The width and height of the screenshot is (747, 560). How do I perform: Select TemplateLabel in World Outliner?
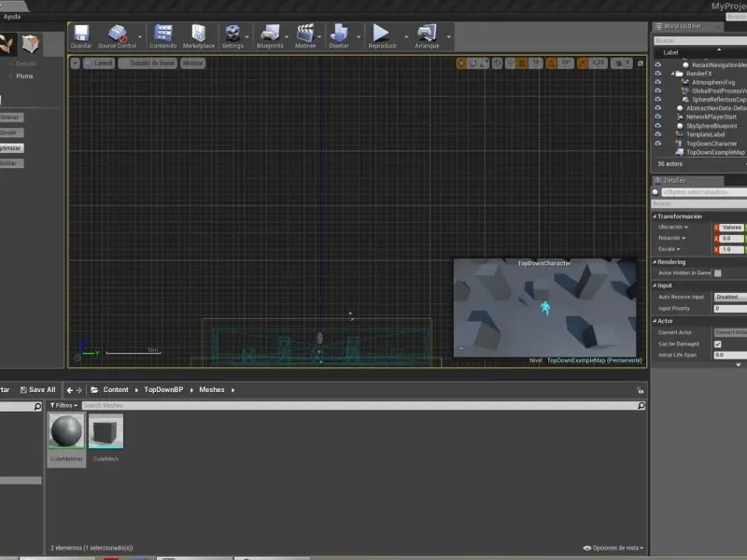pos(706,134)
